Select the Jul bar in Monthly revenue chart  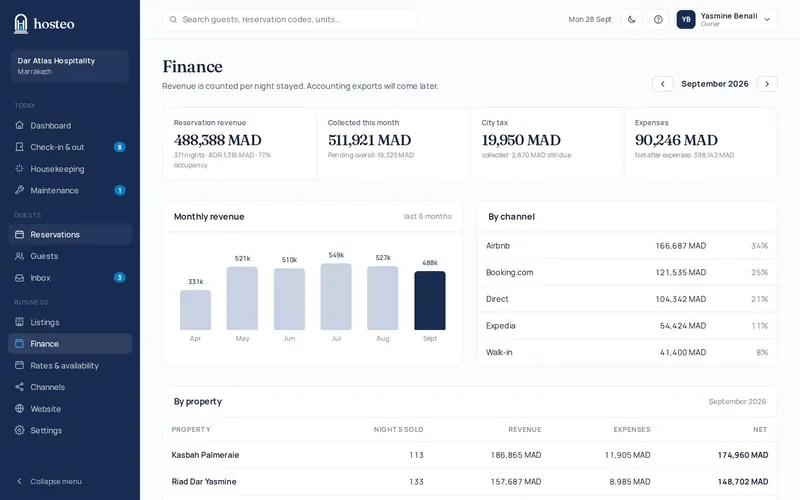[x=336, y=296]
